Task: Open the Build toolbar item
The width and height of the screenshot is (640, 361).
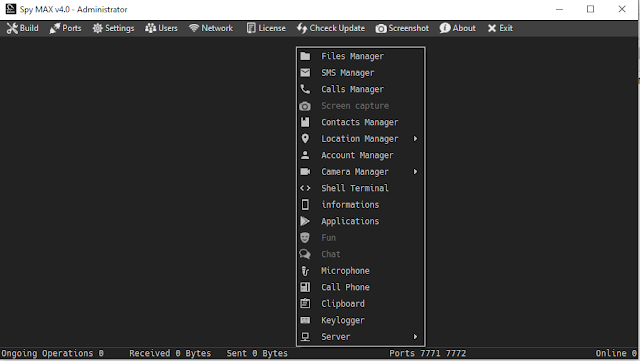Action: [x=22, y=28]
